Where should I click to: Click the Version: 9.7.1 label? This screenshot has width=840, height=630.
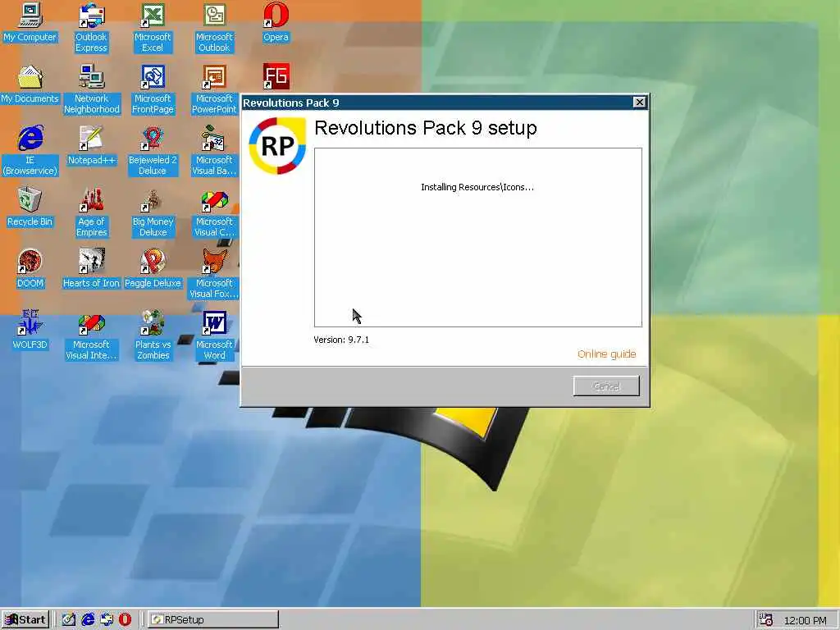(x=341, y=340)
